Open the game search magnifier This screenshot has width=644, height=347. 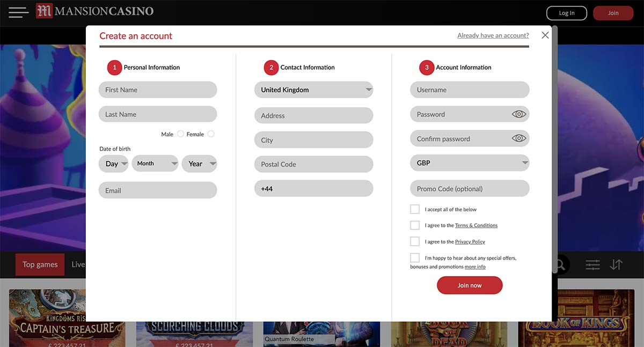click(560, 264)
